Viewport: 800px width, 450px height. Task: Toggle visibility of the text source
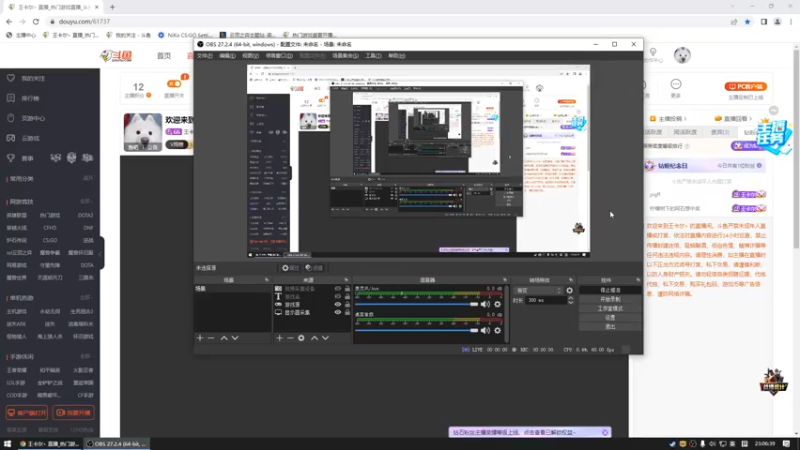pos(338,296)
